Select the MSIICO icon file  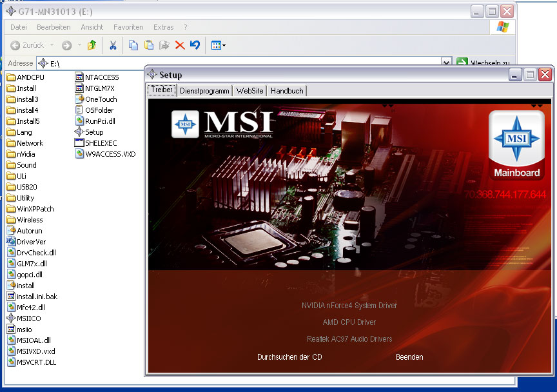(x=11, y=318)
